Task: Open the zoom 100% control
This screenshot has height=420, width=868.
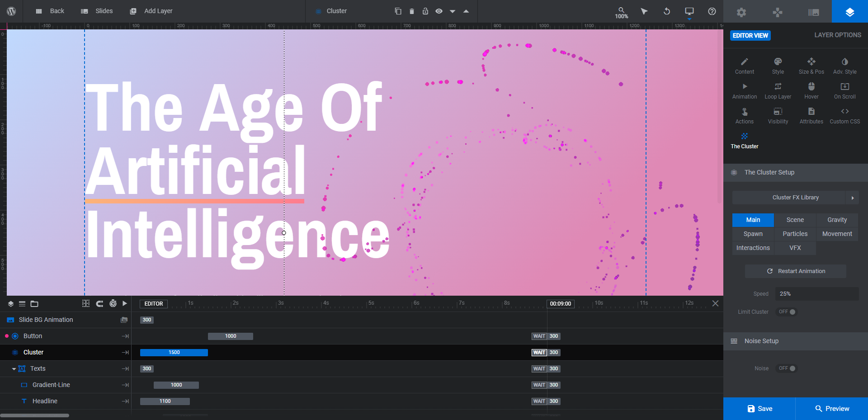Action: coord(621,13)
